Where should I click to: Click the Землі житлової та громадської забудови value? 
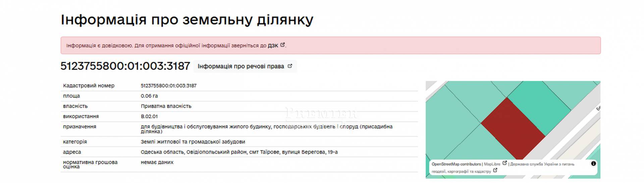[193, 142]
